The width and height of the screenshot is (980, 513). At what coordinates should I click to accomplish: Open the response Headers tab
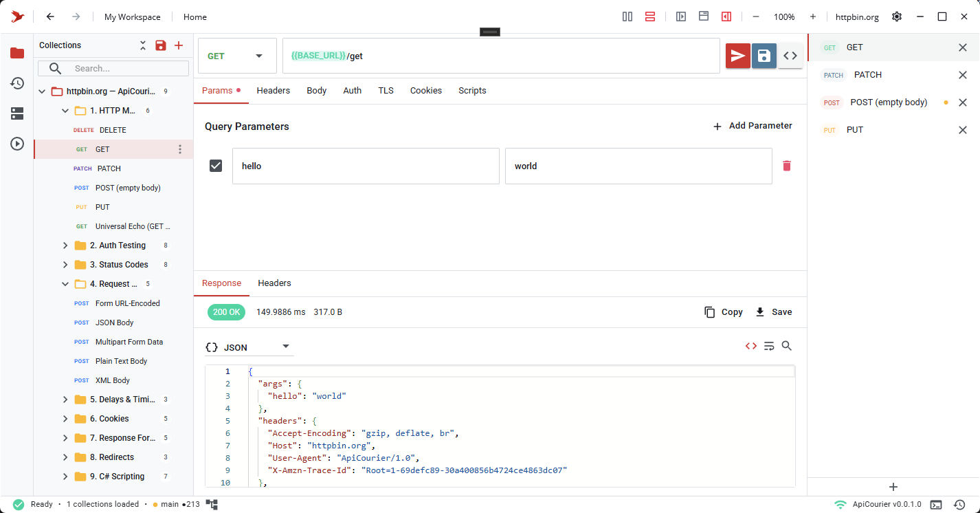click(x=274, y=283)
